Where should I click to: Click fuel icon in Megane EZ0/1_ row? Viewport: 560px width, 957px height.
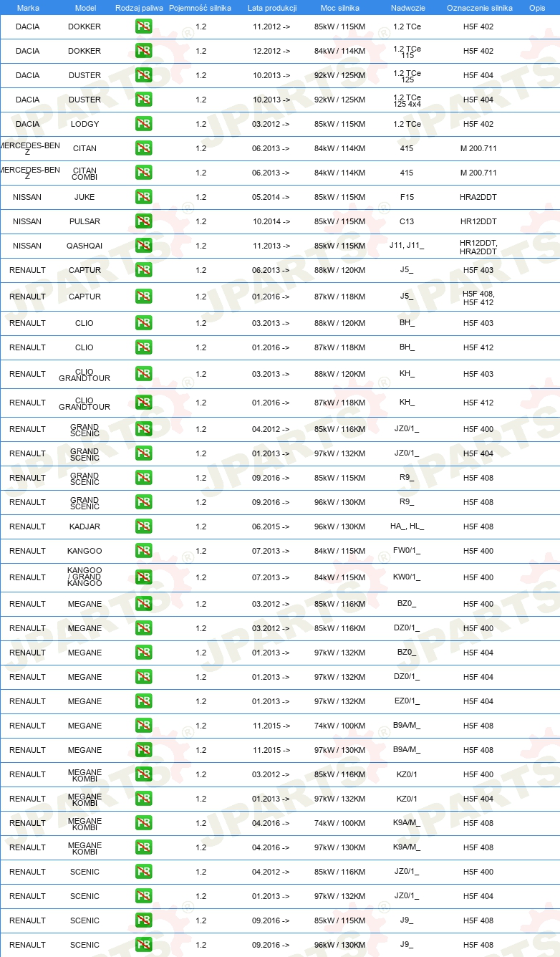click(143, 701)
